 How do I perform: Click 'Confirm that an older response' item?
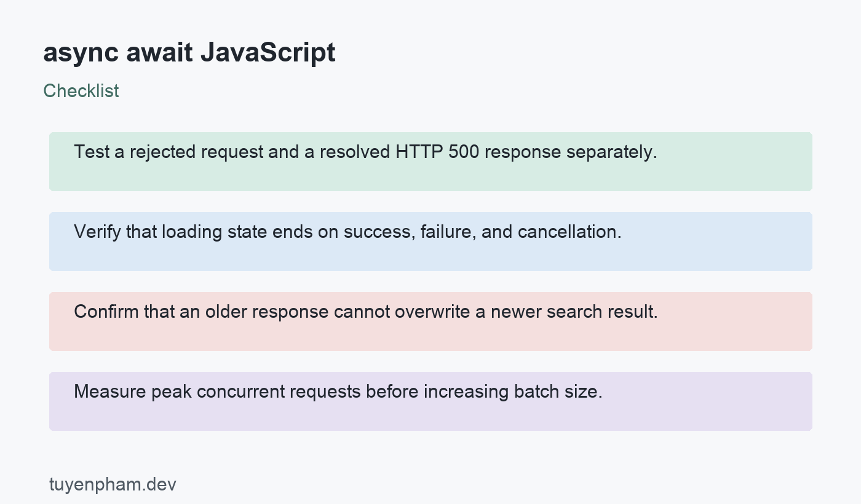click(430, 321)
